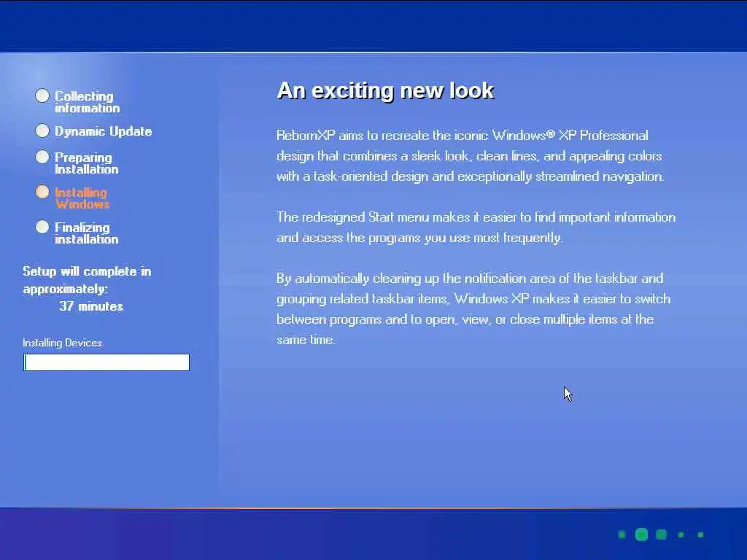This screenshot has height=560, width=747.
Task: Click the 'Preparing installation' step label
Action: [x=87, y=163]
